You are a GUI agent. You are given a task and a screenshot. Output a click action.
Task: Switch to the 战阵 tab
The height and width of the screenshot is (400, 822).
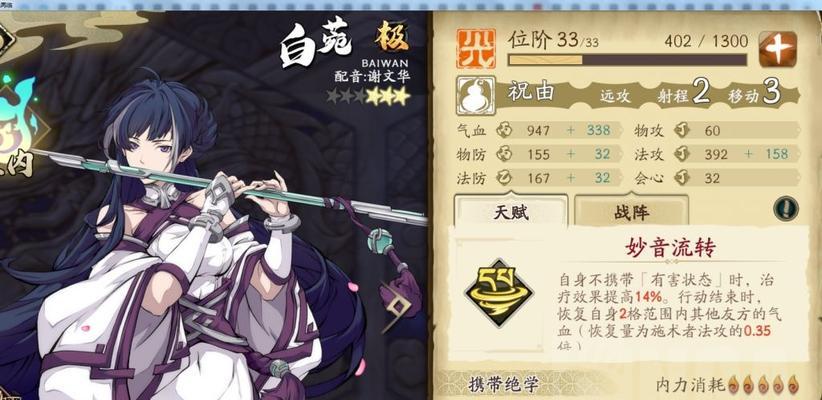(x=631, y=211)
